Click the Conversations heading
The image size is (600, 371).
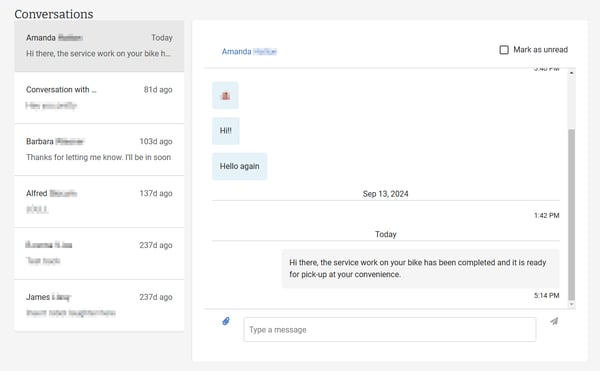click(54, 14)
